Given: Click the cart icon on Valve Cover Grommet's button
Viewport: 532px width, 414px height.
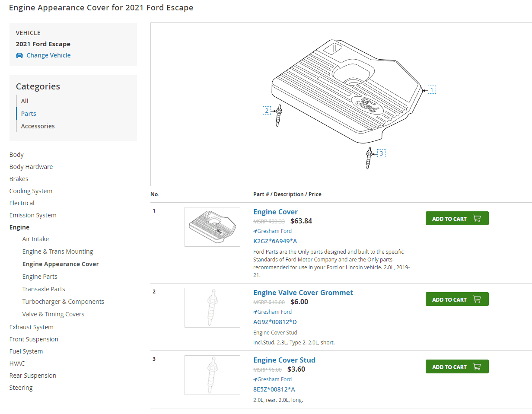Looking at the screenshot, I should (477, 299).
